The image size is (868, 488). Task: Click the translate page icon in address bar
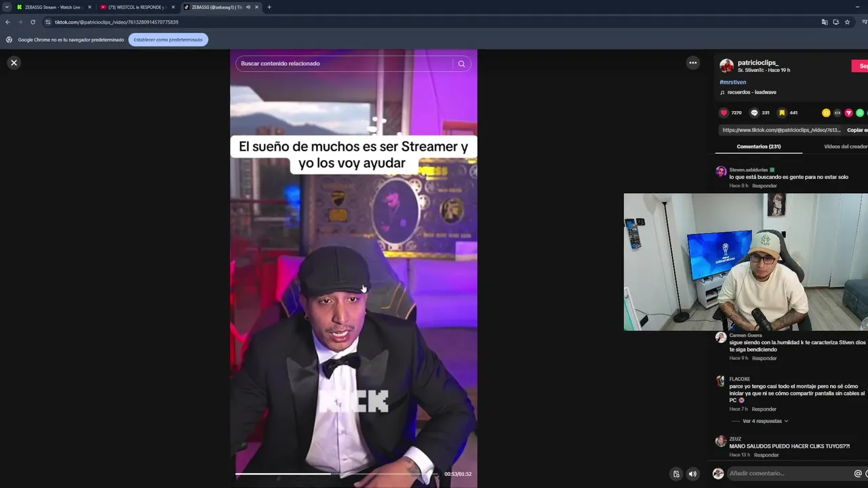pos(825,22)
